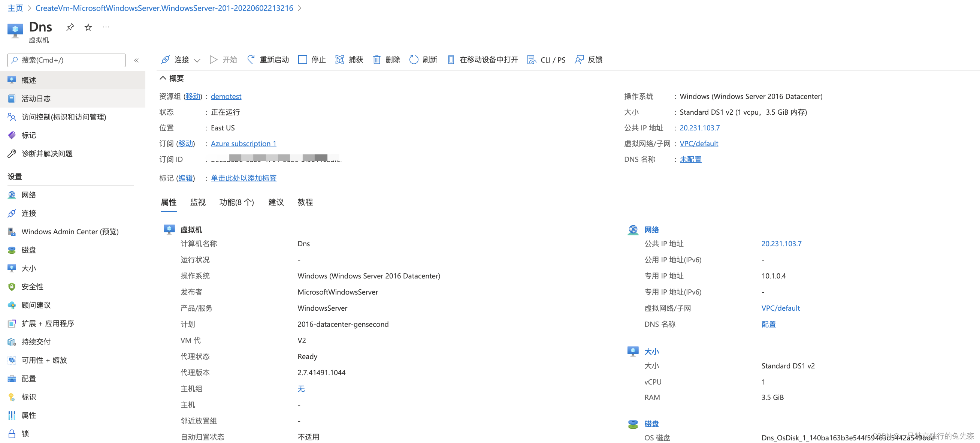Collapse the left sidebar menu
Screen dimensions: 980x443
136,60
